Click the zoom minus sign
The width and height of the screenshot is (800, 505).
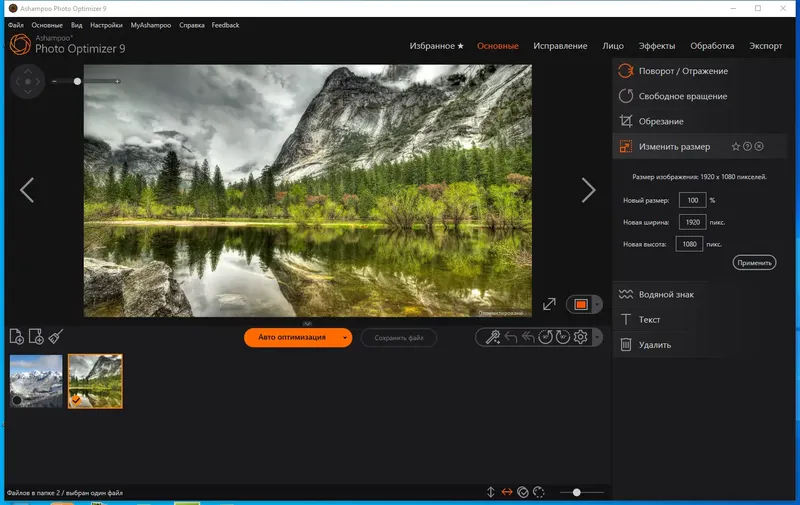pos(54,81)
